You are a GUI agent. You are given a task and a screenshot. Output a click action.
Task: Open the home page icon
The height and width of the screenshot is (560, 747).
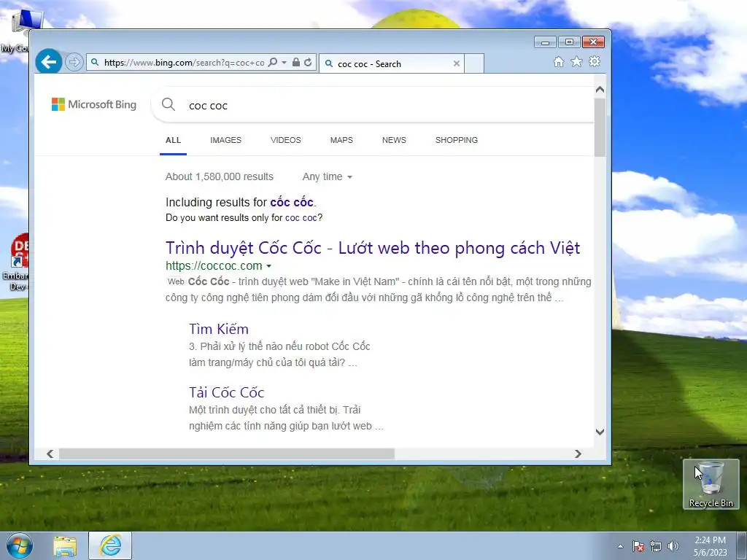(559, 61)
